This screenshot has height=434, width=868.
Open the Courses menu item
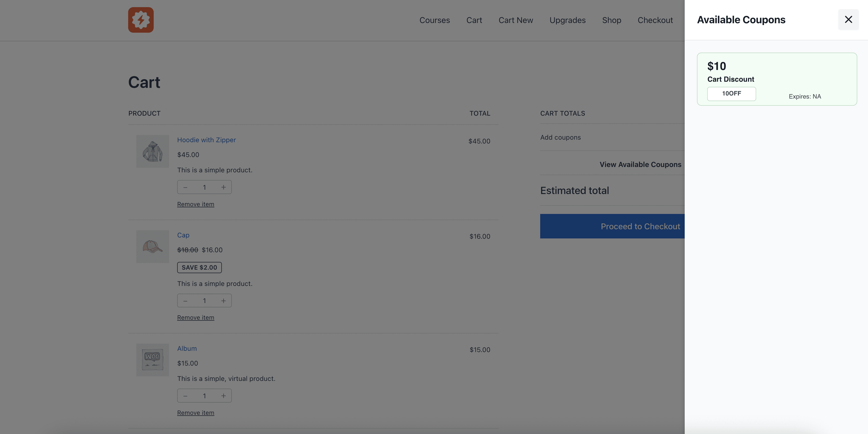pos(434,20)
